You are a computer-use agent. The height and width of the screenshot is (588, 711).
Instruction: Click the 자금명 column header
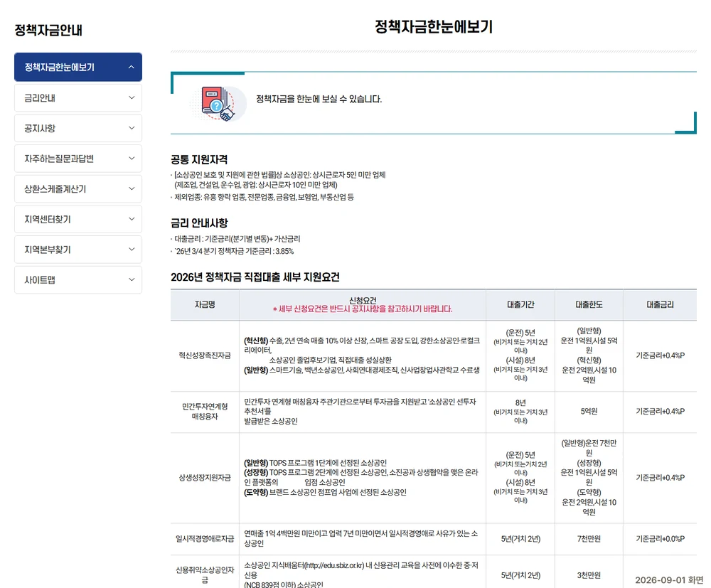(205, 304)
